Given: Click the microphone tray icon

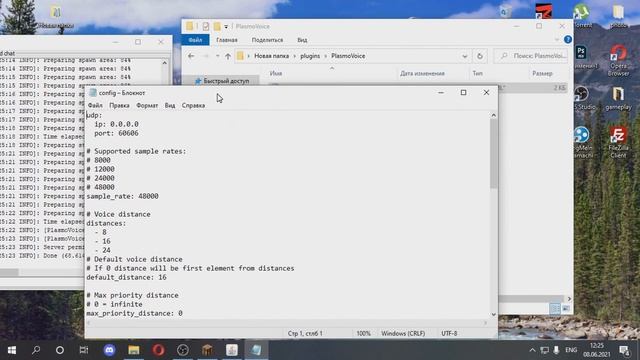Looking at the screenshot, I should tap(556, 350).
